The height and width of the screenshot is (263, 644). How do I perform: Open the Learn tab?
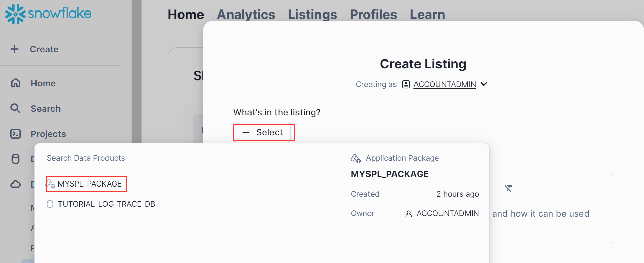427,15
